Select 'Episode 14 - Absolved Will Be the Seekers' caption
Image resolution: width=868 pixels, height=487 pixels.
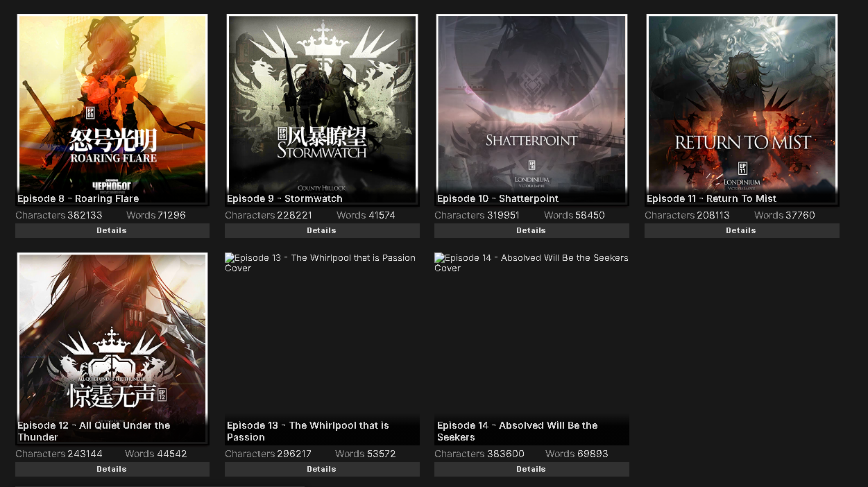click(x=517, y=431)
